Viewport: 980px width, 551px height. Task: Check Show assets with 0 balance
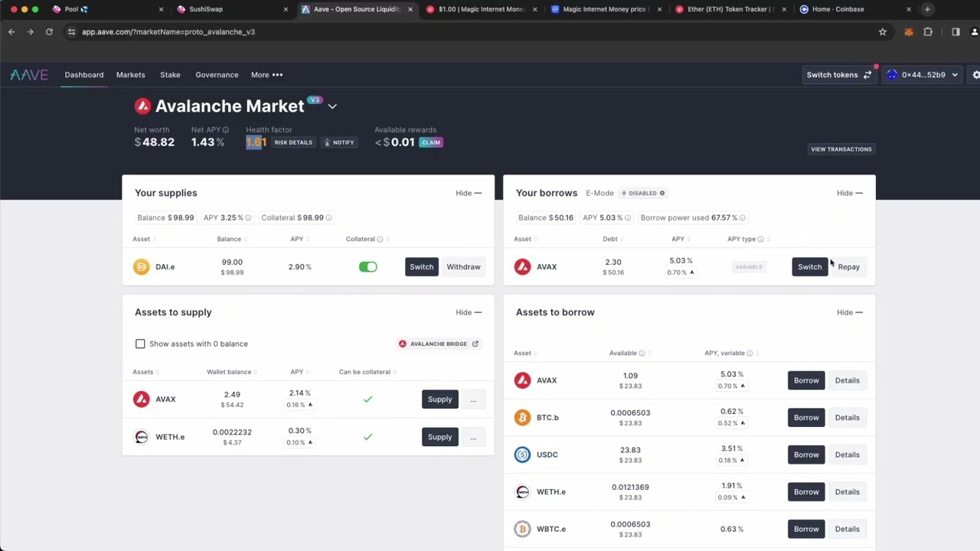(x=140, y=344)
